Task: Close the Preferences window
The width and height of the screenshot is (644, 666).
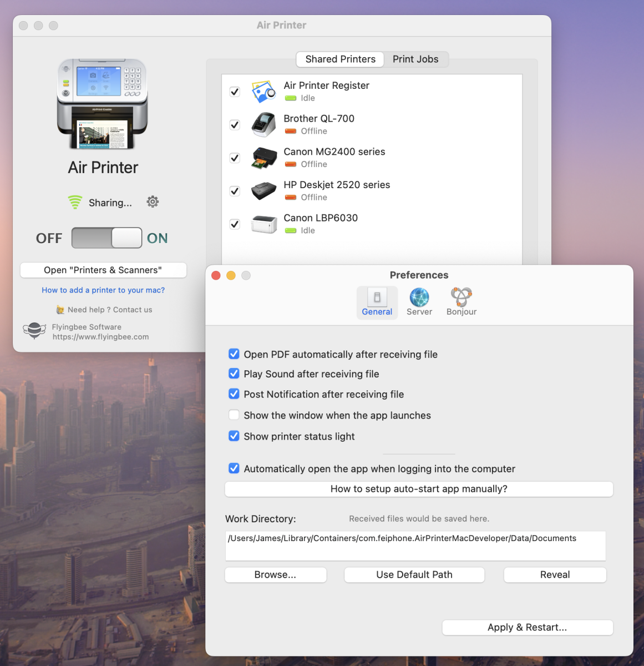Action: coord(216,275)
